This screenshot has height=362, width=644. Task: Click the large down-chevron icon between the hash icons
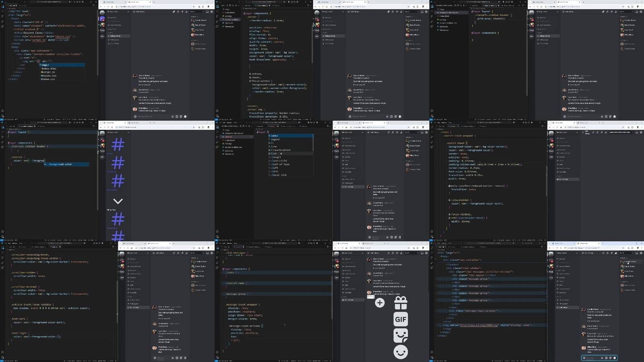118,201
